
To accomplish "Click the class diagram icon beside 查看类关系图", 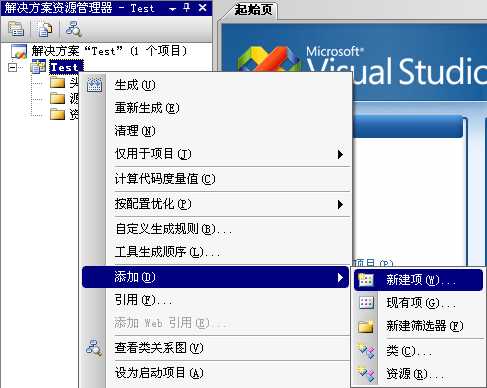I will (94, 348).
